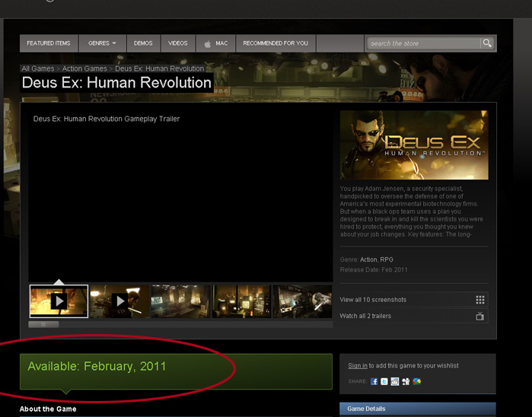Click About the Game heading
The width and height of the screenshot is (532, 417).
tap(48, 409)
